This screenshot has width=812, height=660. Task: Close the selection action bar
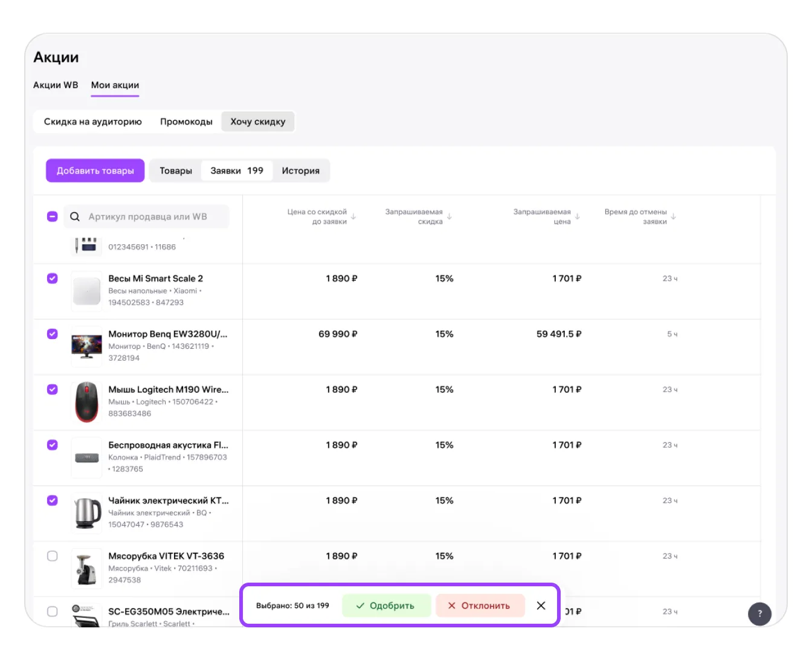541,606
